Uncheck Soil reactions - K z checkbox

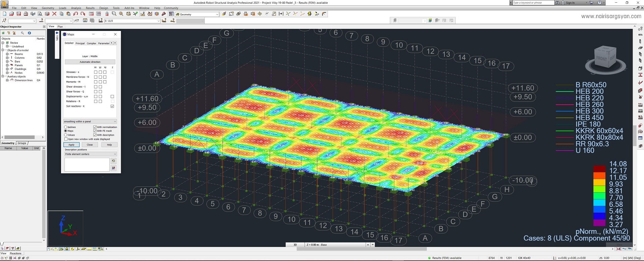(x=112, y=106)
